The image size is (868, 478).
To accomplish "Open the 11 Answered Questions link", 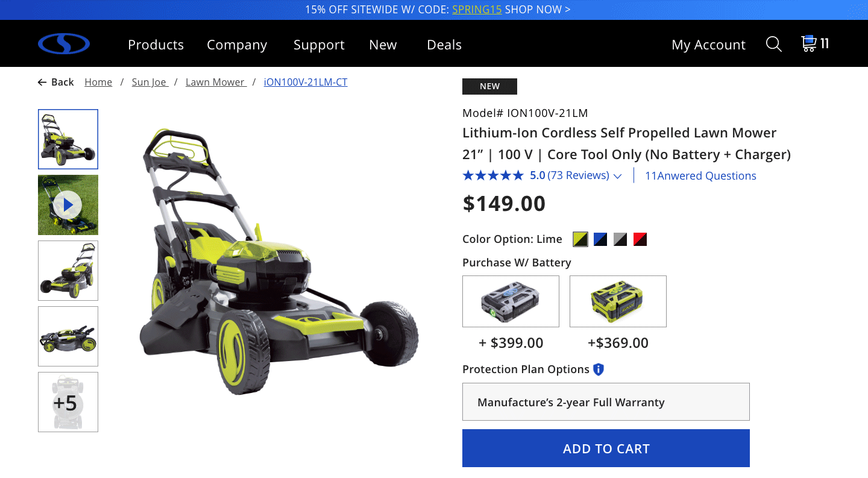I will (700, 176).
